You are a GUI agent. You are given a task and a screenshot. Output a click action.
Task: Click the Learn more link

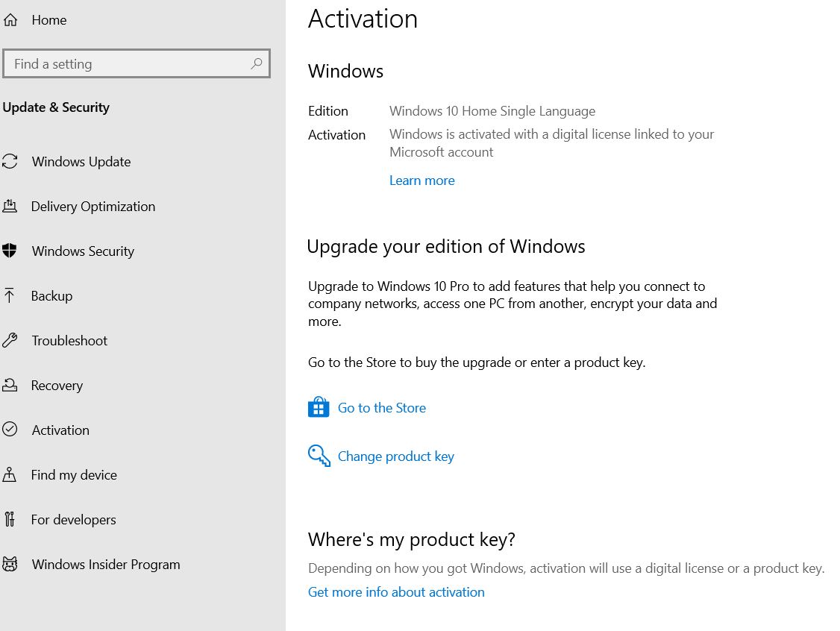[x=422, y=180]
